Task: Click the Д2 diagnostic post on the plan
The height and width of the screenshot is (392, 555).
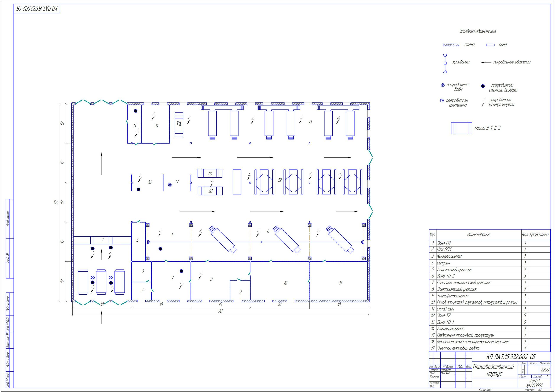Action: (x=179, y=125)
